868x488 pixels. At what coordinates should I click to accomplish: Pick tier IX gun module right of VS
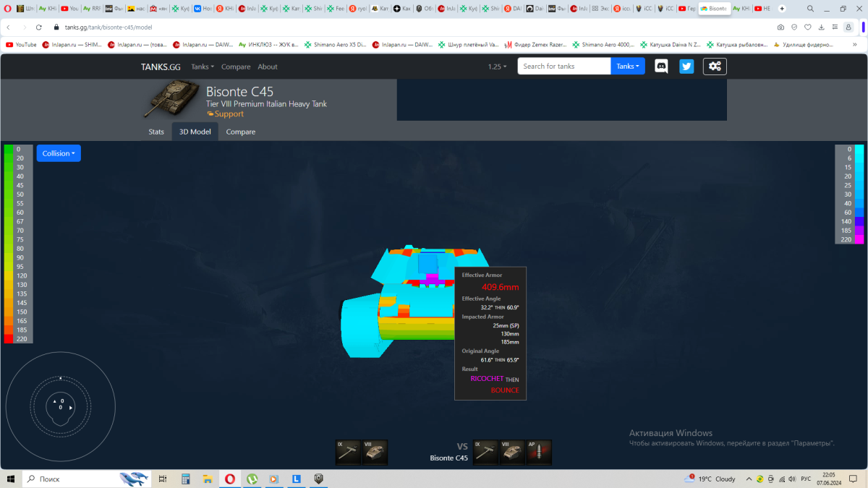pyautogui.click(x=485, y=452)
